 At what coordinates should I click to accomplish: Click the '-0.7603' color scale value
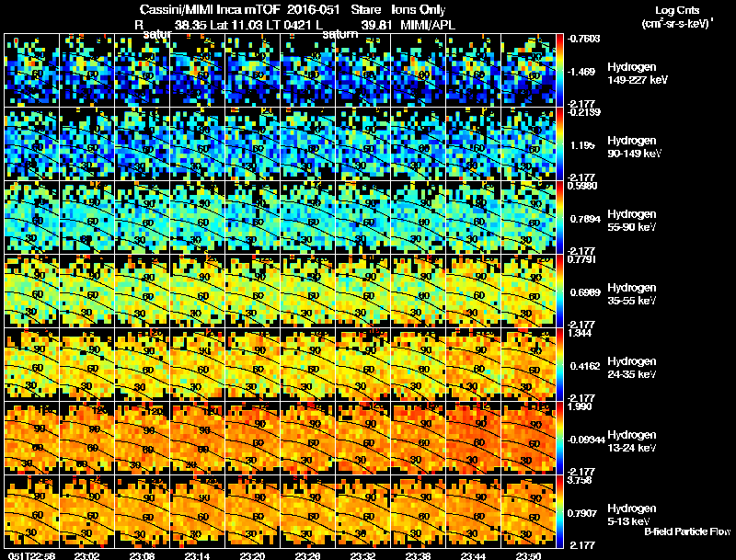point(583,39)
